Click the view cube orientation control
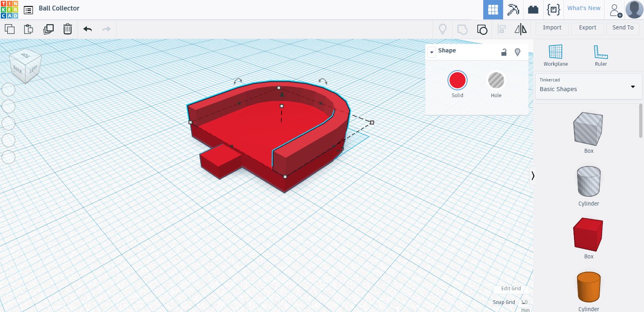The height and width of the screenshot is (312, 644). (25, 66)
